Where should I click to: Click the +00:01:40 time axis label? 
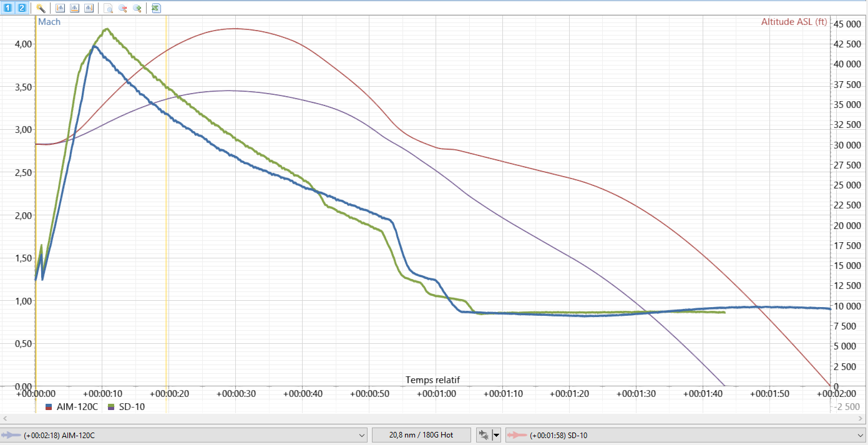click(703, 394)
